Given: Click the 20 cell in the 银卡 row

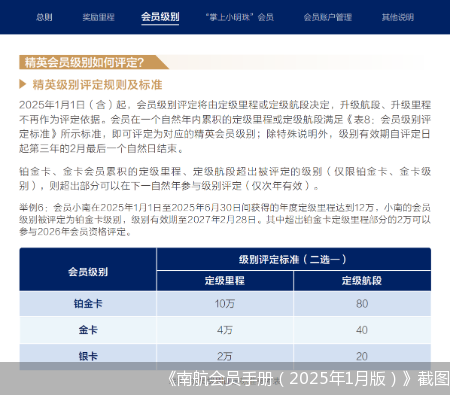Looking at the screenshot, I should (x=362, y=356).
